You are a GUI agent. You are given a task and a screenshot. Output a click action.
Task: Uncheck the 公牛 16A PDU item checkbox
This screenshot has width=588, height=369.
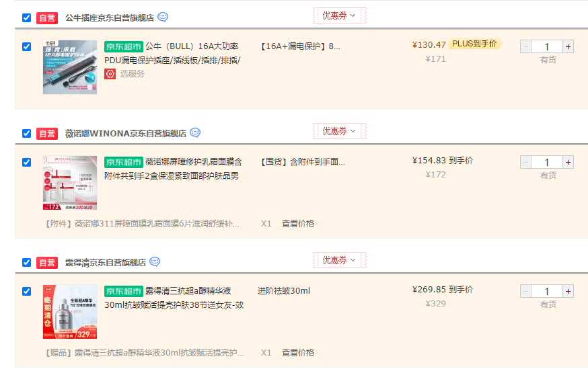tap(27, 47)
